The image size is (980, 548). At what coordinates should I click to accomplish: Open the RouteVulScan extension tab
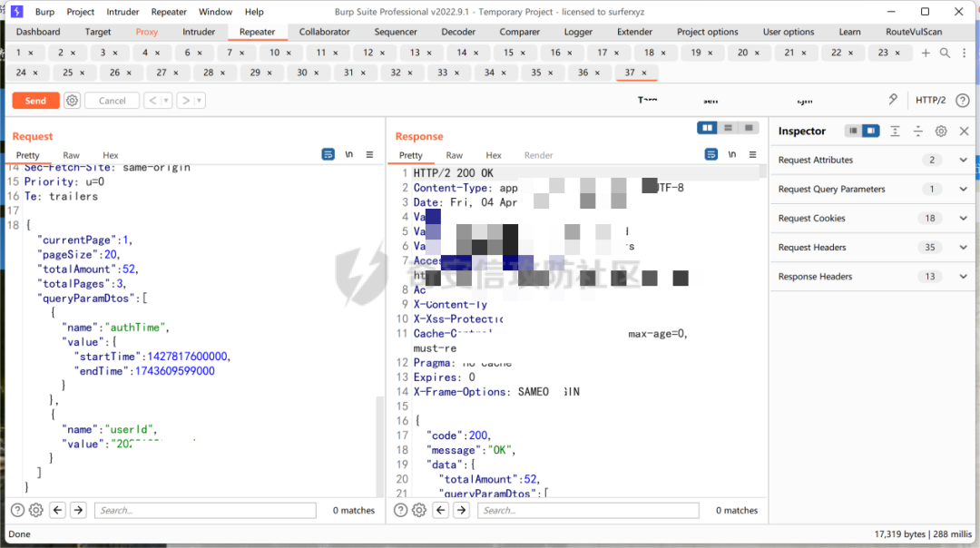coord(913,32)
